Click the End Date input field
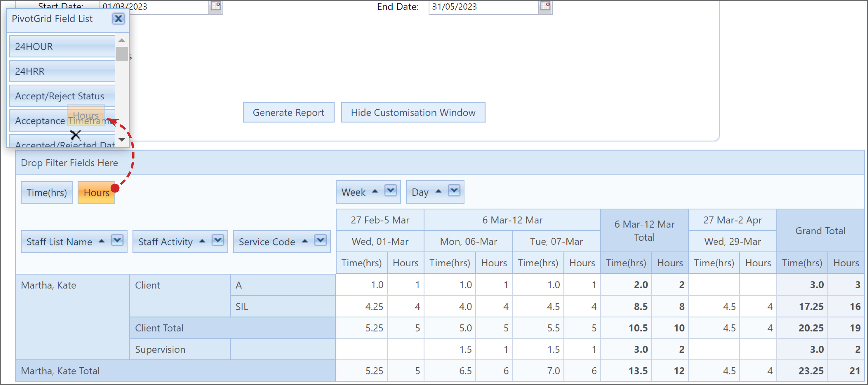This screenshot has height=385, width=868. [483, 7]
